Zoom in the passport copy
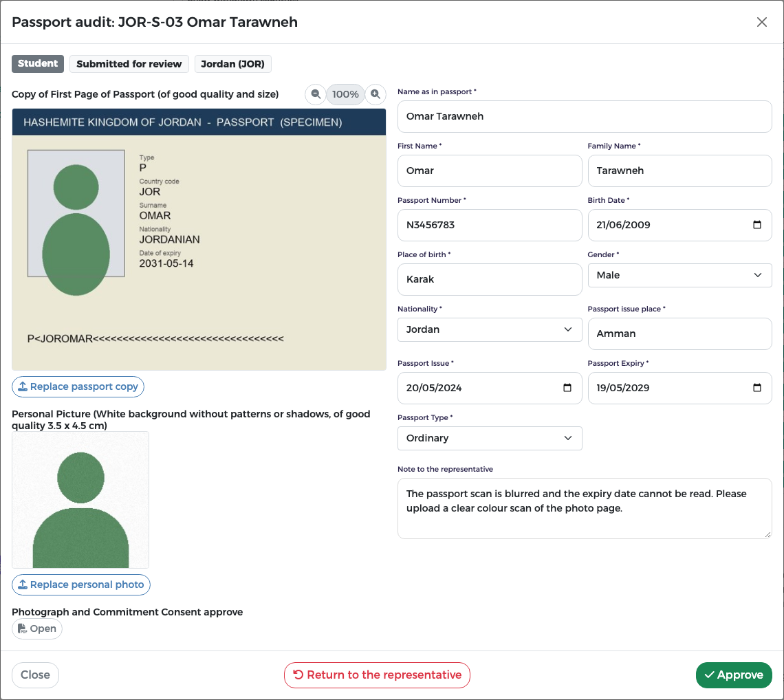The width and height of the screenshot is (784, 700). point(375,94)
